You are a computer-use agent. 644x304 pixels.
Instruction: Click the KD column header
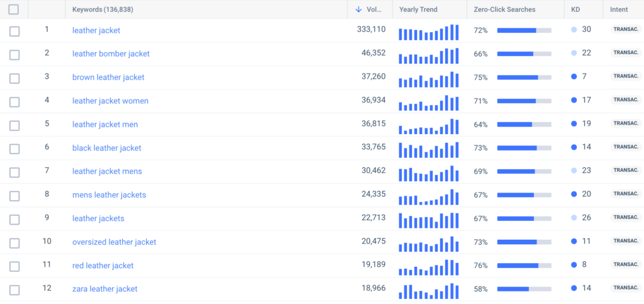click(575, 9)
